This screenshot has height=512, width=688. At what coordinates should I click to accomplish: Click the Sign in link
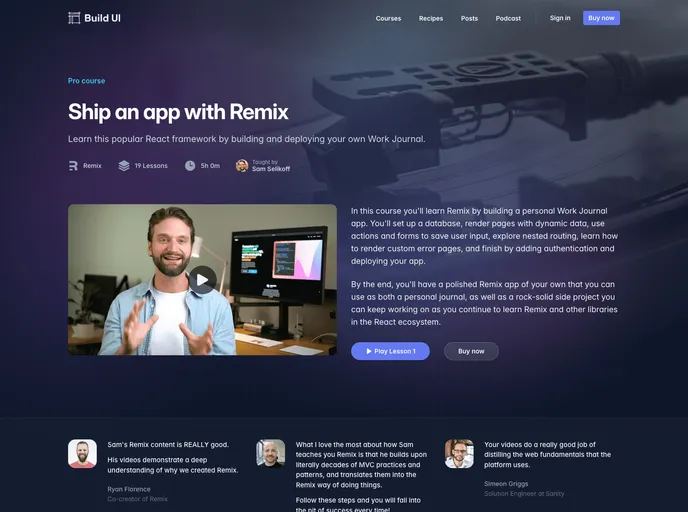(560, 18)
